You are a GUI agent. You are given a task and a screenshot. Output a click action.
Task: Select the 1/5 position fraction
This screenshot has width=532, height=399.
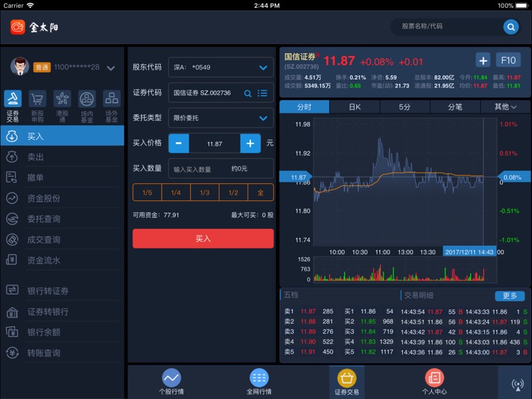pos(148,192)
